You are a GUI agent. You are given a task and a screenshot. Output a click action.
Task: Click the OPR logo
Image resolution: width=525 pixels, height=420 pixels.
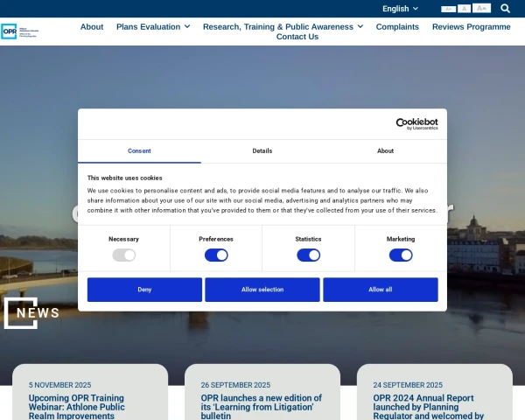(x=21, y=31)
